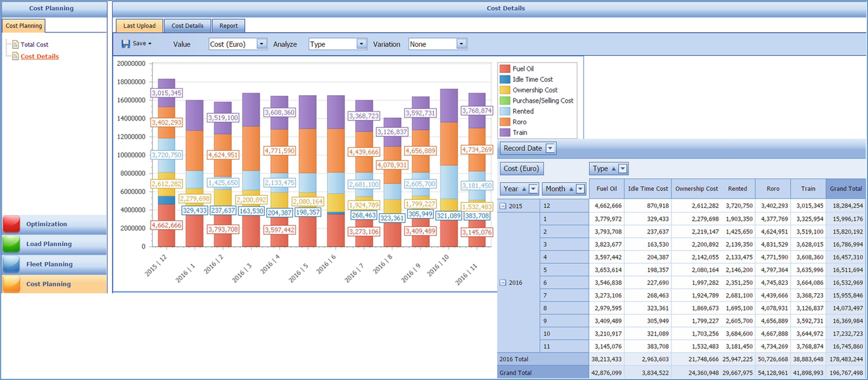Click the chart x-axis label 2016 | 6
868x380 pixels.
click(328, 264)
